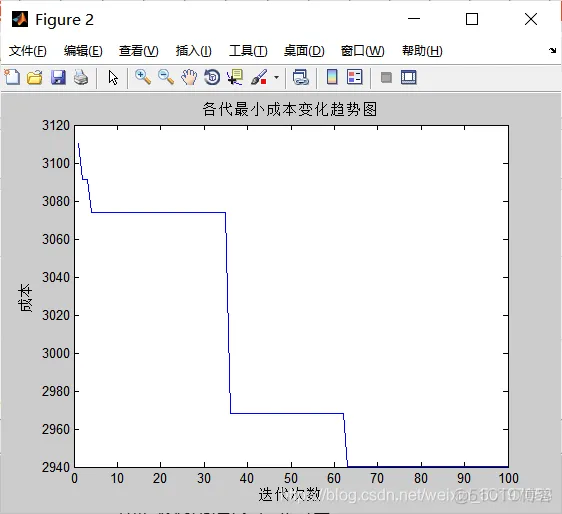Viewport: 562px width, 514px height.
Task: Open file via the folder icon
Action: click(x=35, y=77)
